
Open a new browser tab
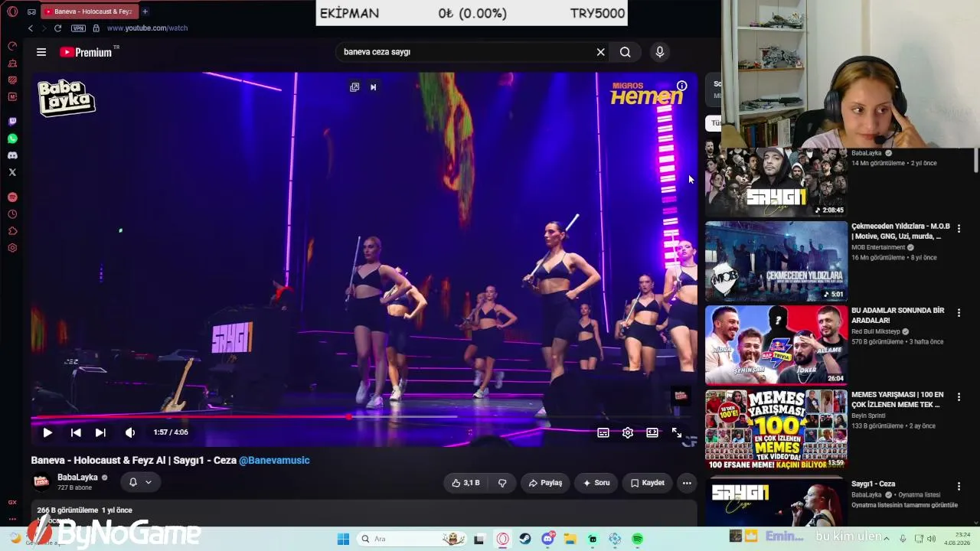[x=145, y=11]
